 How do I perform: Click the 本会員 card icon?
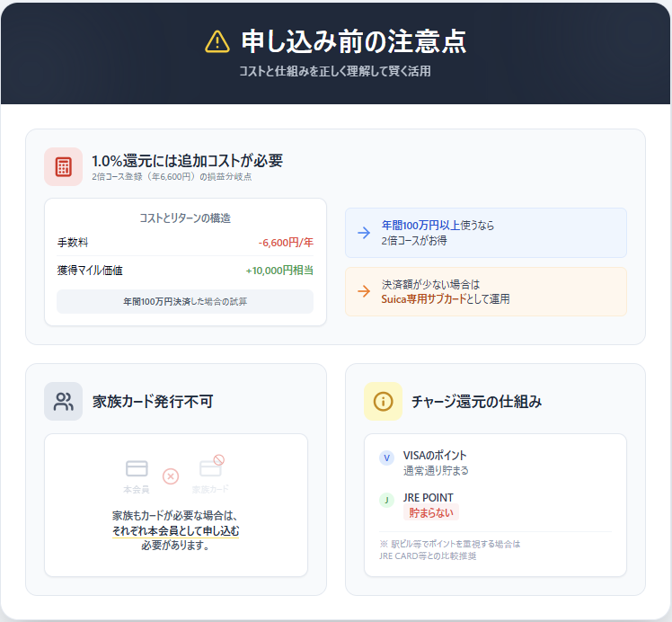[137, 469]
